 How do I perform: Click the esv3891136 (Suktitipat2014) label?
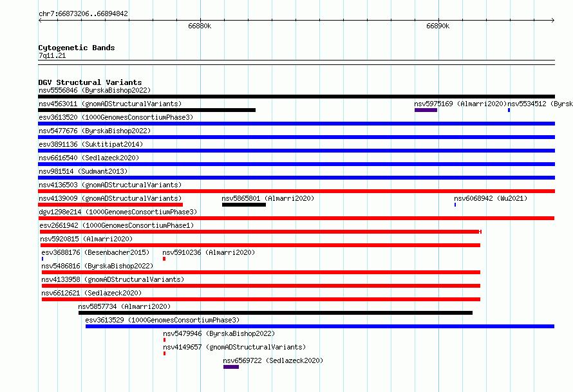[x=91, y=144]
